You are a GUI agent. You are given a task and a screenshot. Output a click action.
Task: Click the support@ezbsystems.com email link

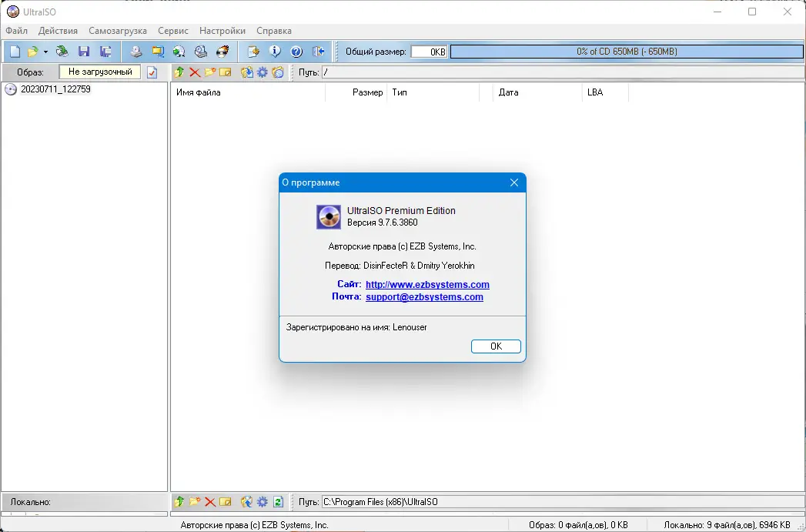click(x=425, y=296)
